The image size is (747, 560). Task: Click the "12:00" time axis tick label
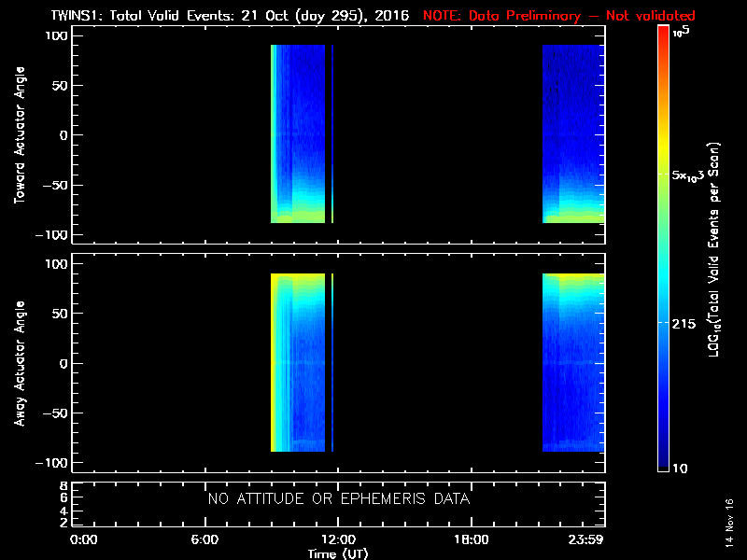click(x=337, y=540)
